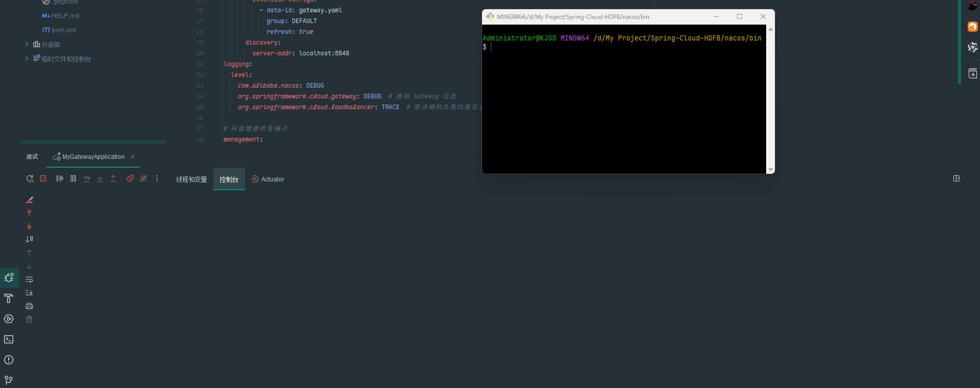This screenshot has height=388, width=980.
Task: Click the Resume Program icon
Action: click(59, 178)
